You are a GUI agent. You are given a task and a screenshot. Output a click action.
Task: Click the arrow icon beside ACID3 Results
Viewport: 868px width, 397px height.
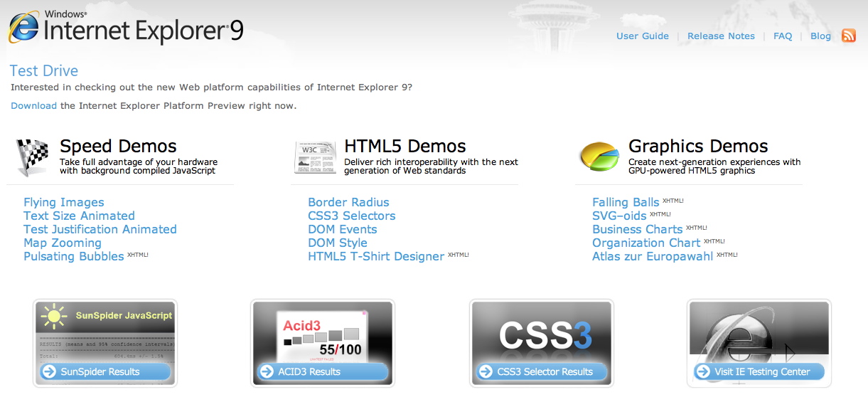(267, 371)
